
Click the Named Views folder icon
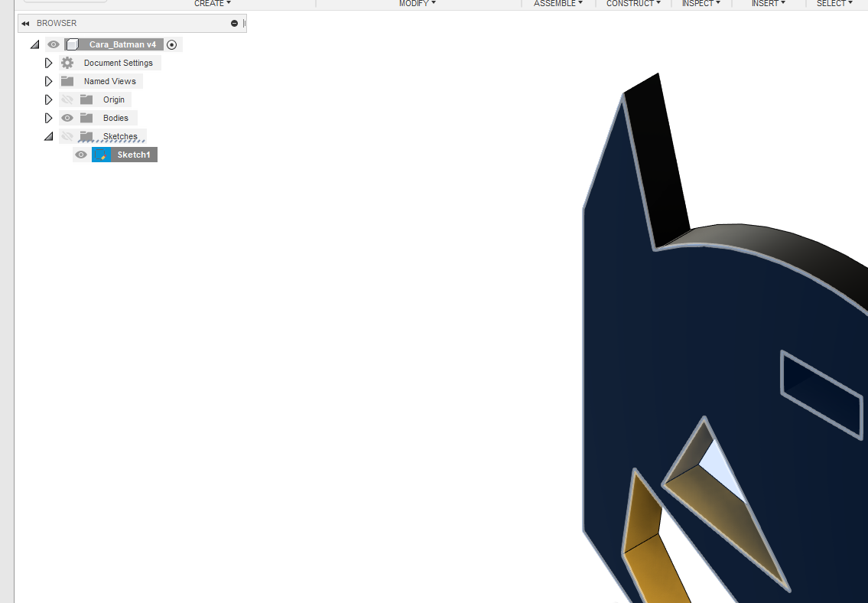[x=67, y=81]
